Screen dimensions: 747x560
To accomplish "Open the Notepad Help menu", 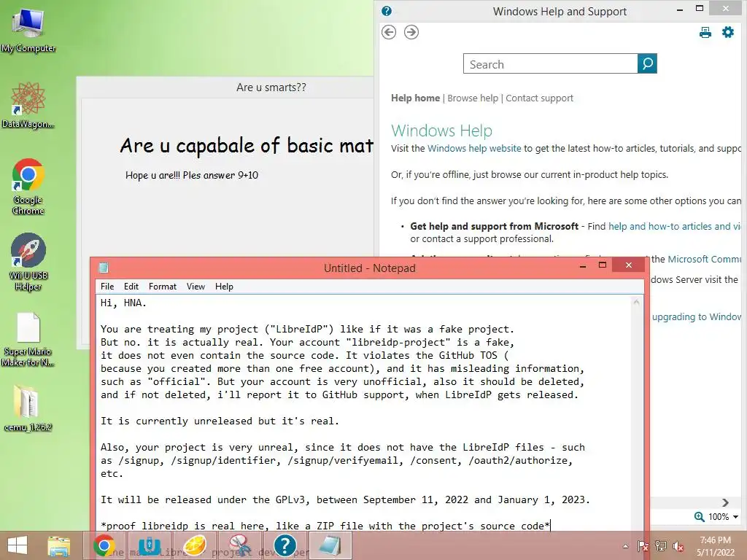I will coord(224,287).
